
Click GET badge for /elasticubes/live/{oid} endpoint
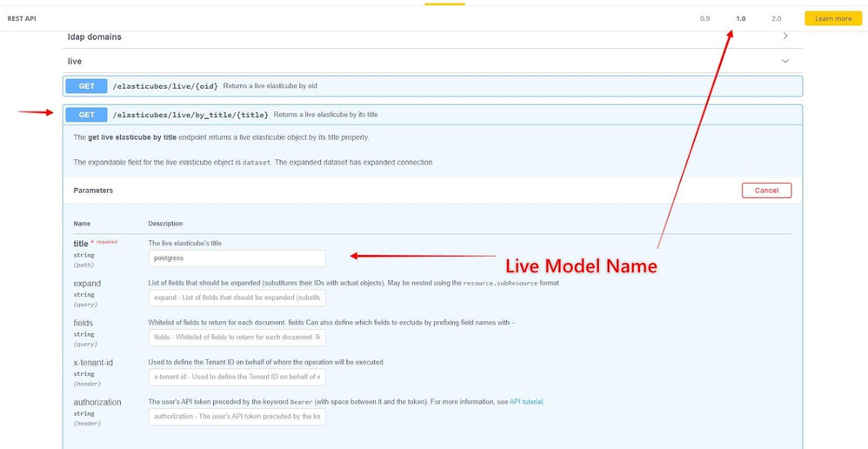(x=87, y=86)
